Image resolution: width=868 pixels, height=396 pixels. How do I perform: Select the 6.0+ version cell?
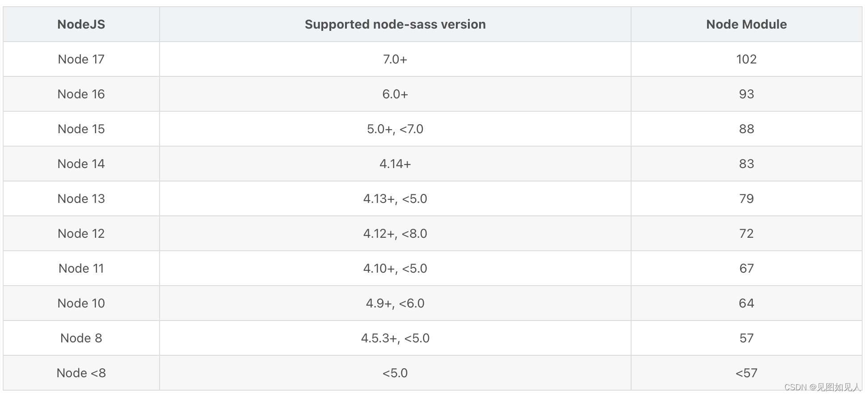coord(395,94)
